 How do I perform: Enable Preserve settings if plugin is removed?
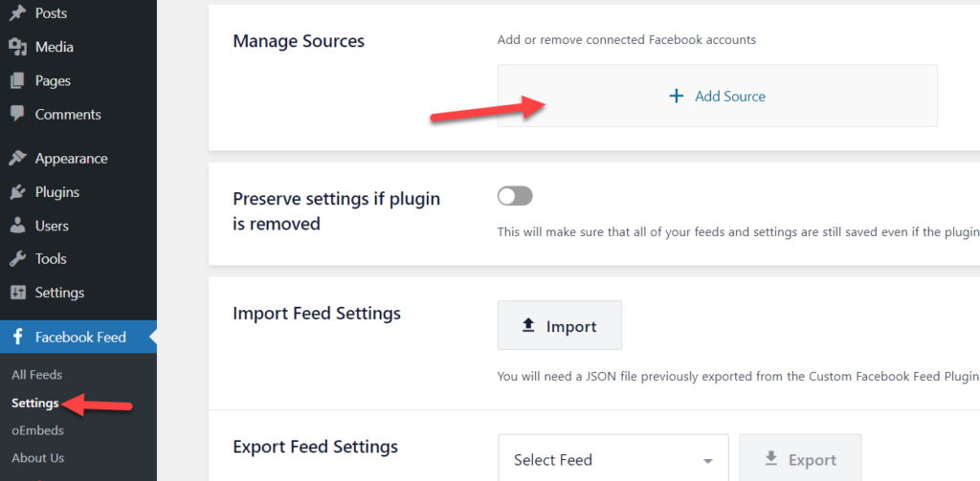coord(515,196)
